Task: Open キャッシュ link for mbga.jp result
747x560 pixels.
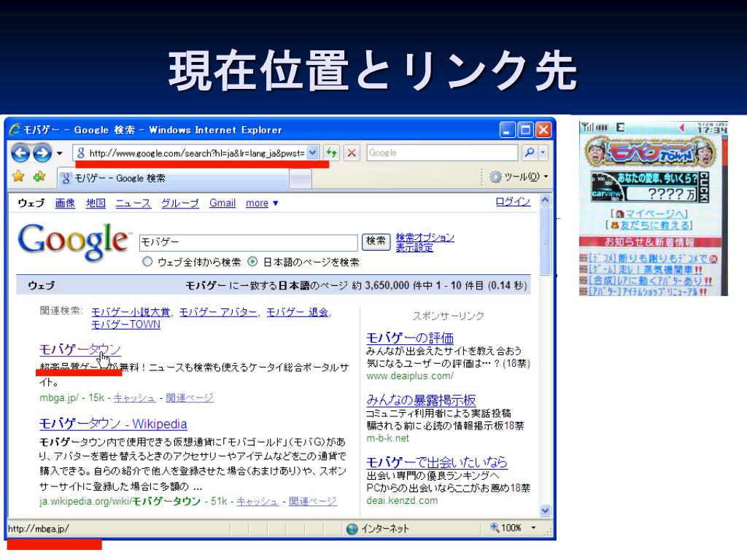Action: (134, 398)
